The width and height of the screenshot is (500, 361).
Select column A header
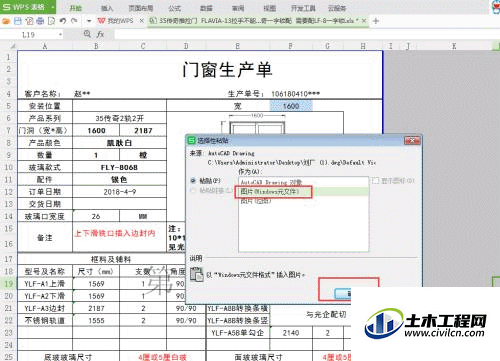tap(45, 46)
